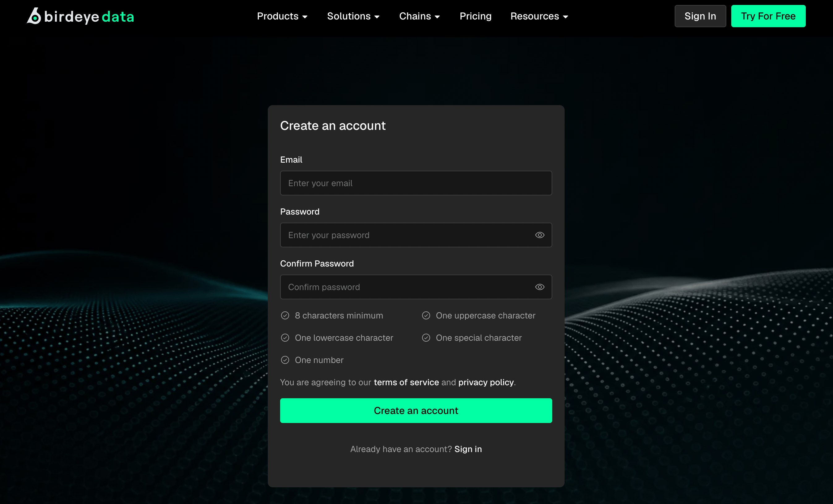Expand the Products dropdown menu

(282, 16)
